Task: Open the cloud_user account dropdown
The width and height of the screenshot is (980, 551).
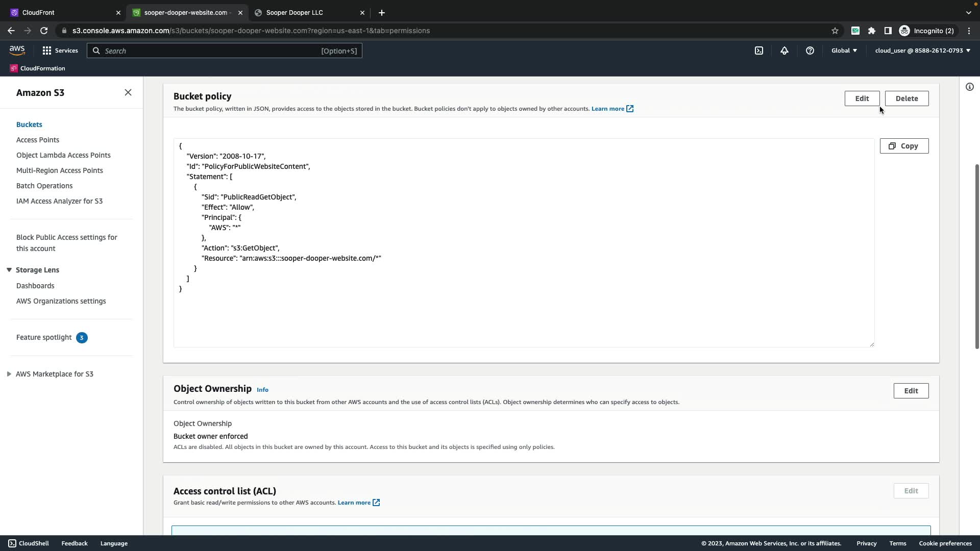Action: coord(922,51)
